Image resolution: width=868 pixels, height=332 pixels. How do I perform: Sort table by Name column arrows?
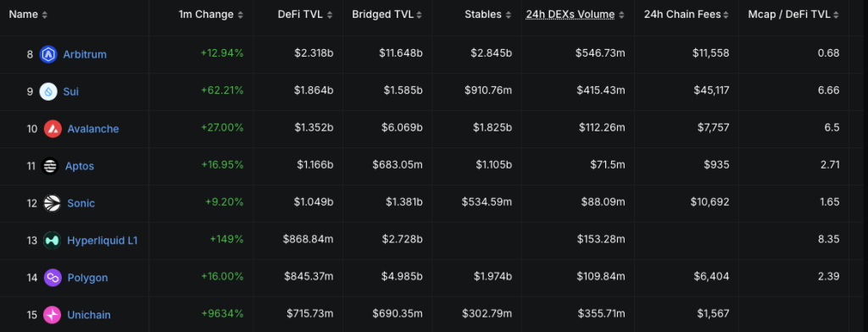[x=45, y=15]
